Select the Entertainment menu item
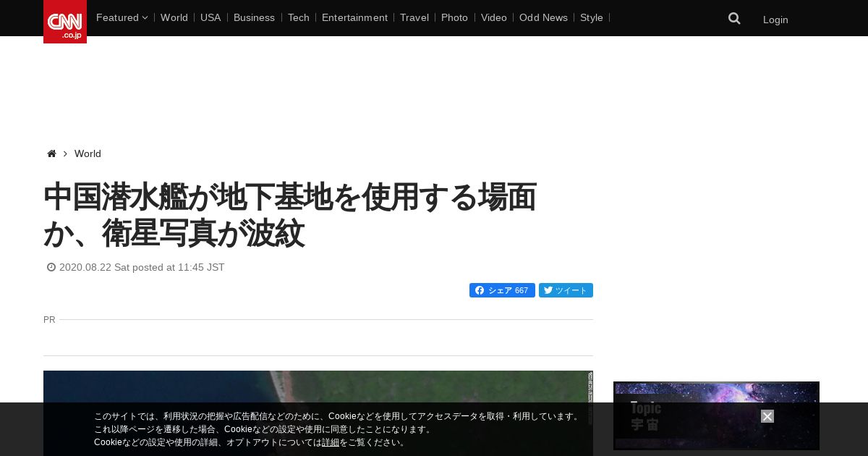Screen dimensions: 868x456 pyautogui.click(x=354, y=17)
